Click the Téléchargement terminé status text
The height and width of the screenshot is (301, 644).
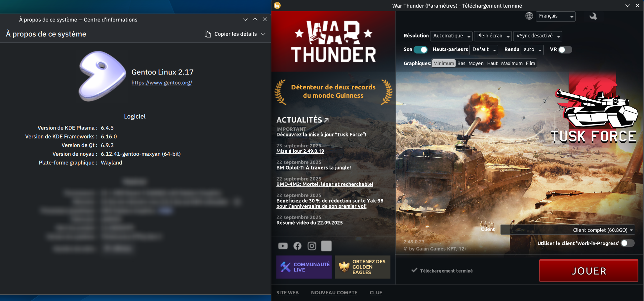pyautogui.click(x=446, y=271)
